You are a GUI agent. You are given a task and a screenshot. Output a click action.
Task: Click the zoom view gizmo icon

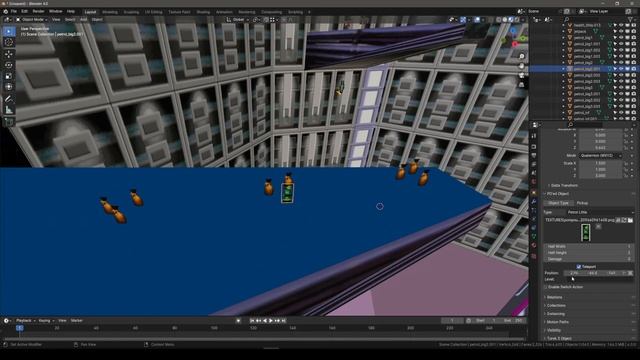tap(522, 56)
